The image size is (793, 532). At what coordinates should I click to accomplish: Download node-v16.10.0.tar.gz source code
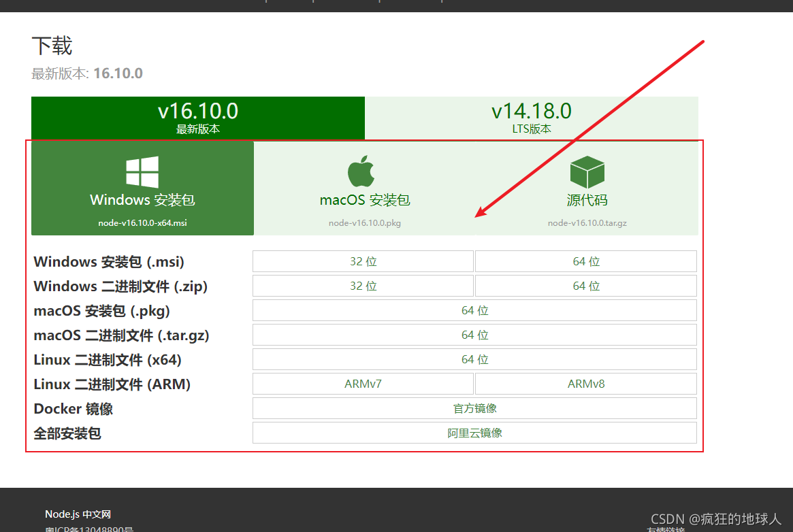coord(587,188)
